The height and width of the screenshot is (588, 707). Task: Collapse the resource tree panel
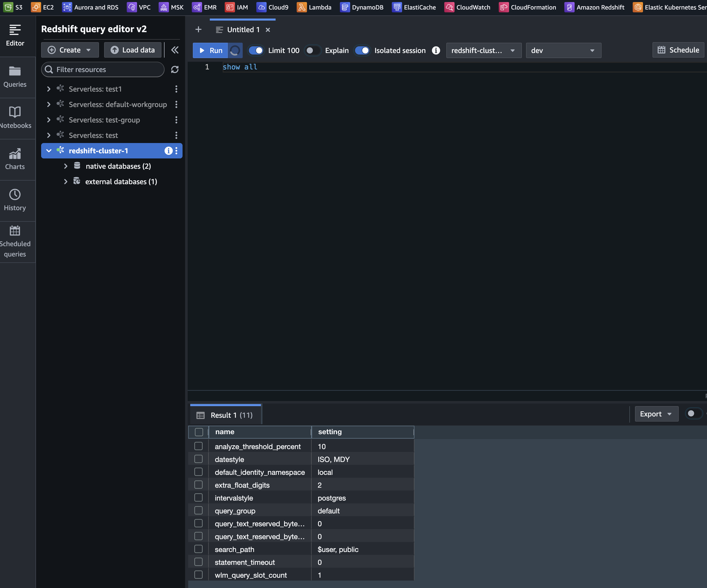[x=175, y=50]
